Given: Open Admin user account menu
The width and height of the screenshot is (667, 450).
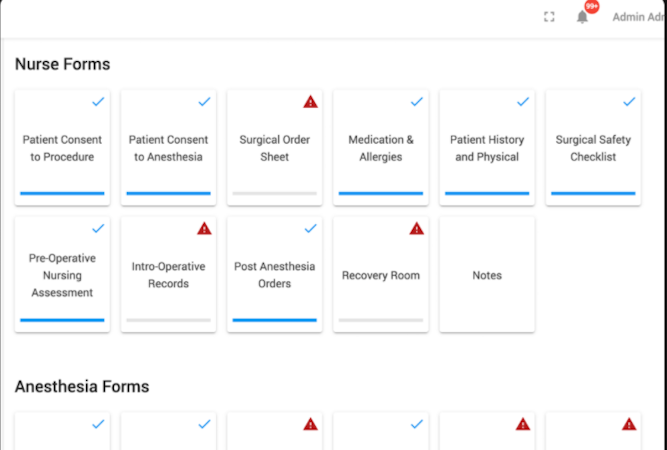Looking at the screenshot, I should click(638, 17).
